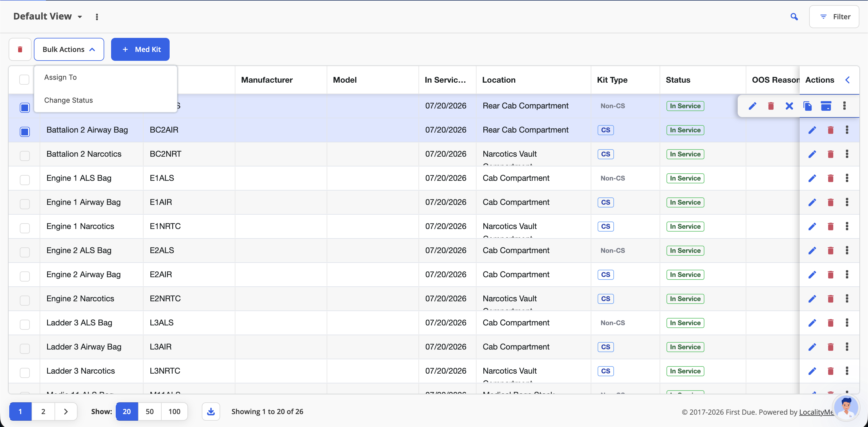Image resolution: width=868 pixels, height=427 pixels.
Task: Click the blue X icon in hover toolbar
Action: (789, 106)
